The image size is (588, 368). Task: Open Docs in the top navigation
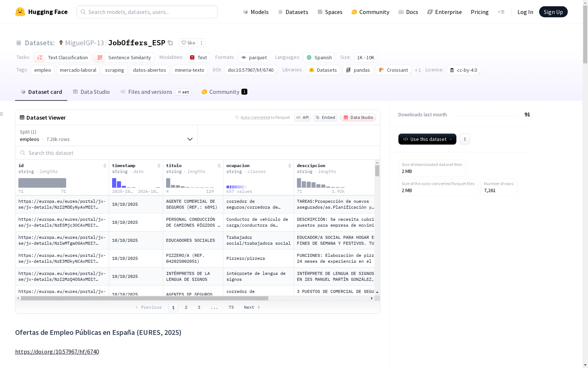click(x=408, y=12)
